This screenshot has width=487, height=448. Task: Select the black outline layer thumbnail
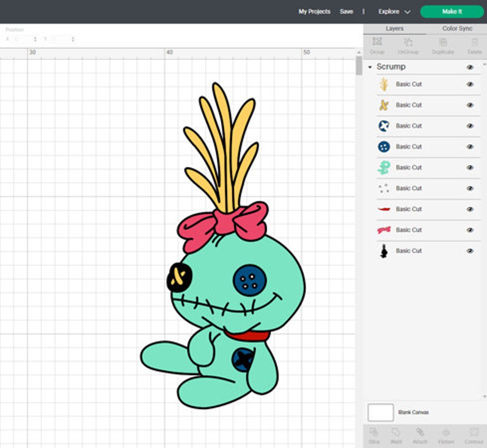(x=384, y=251)
